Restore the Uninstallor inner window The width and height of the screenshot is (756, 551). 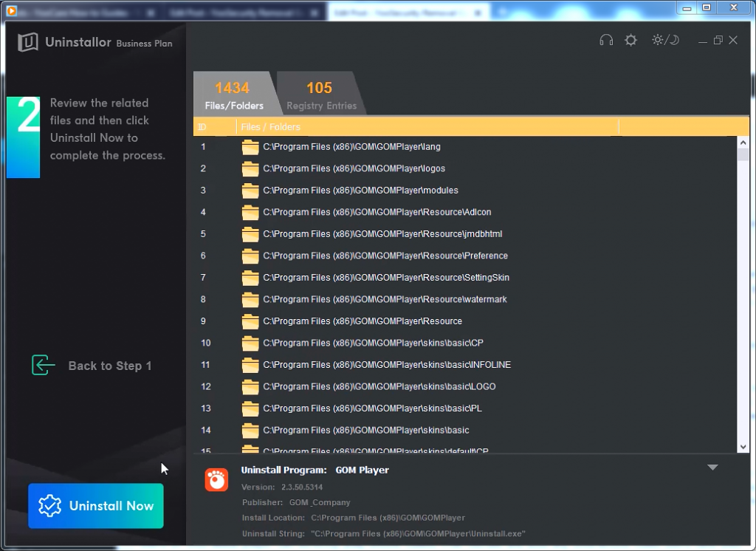point(718,40)
